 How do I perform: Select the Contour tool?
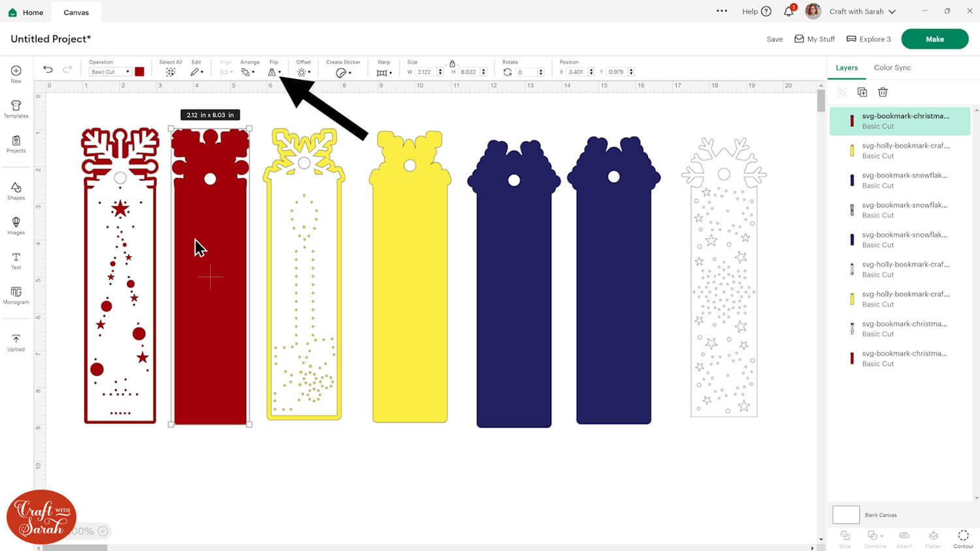(x=963, y=538)
